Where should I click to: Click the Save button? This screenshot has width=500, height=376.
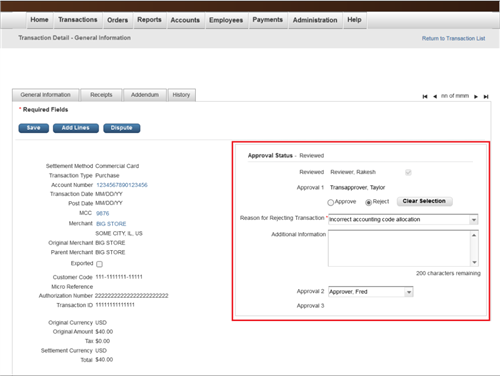tap(34, 128)
